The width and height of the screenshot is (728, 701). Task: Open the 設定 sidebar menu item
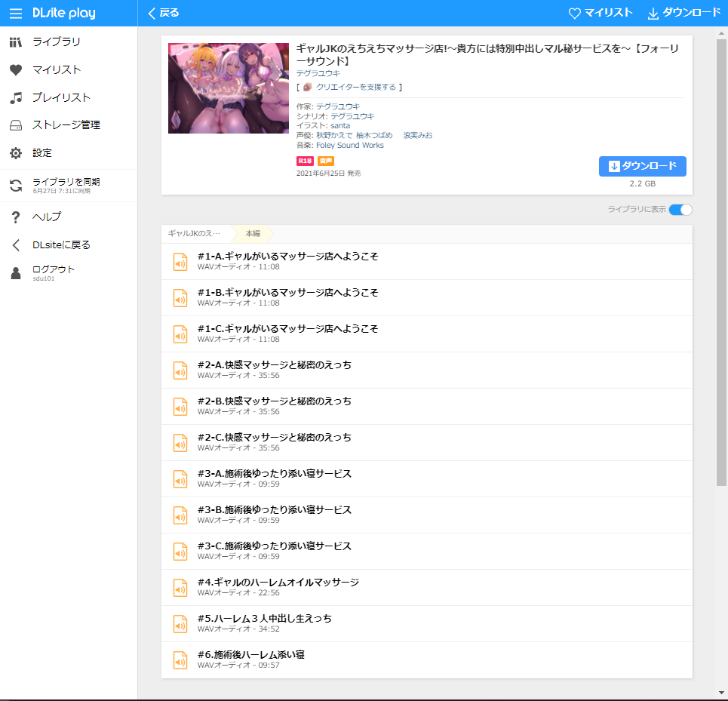69,152
